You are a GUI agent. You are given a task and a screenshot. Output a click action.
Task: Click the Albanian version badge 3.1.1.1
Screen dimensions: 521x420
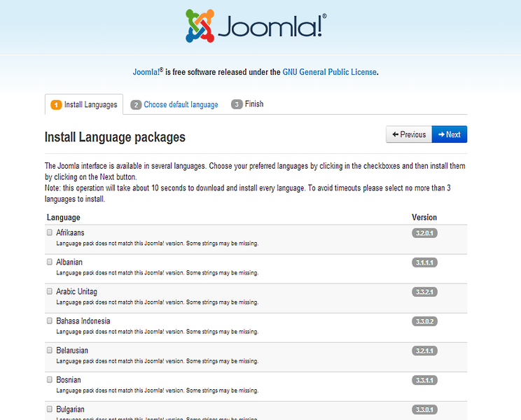(424, 262)
